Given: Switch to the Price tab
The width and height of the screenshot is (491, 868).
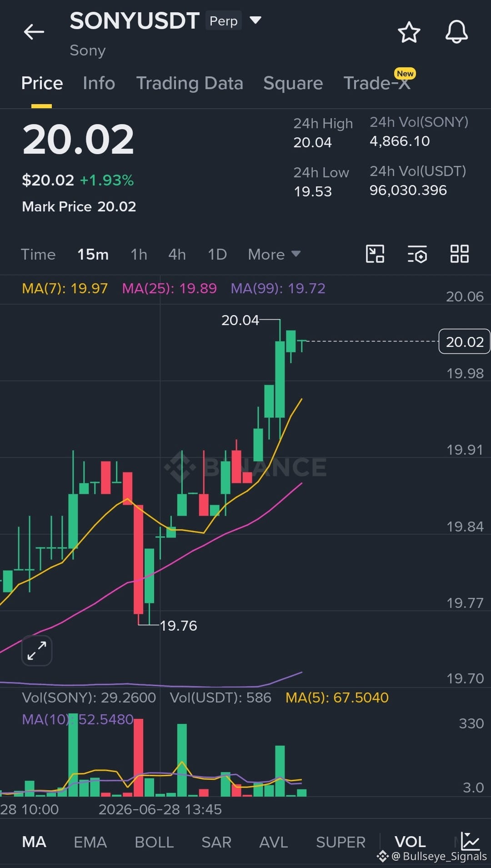Looking at the screenshot, I should [42, 83].
